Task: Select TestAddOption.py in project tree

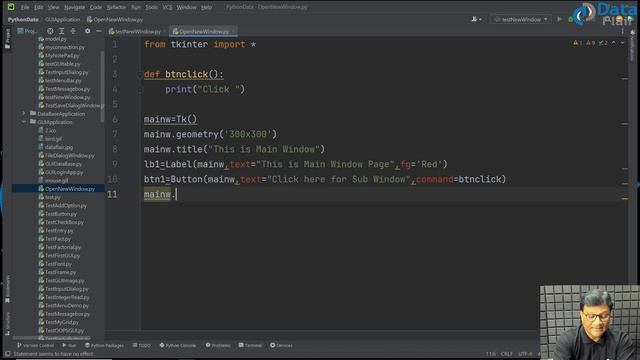Action: 62,205
